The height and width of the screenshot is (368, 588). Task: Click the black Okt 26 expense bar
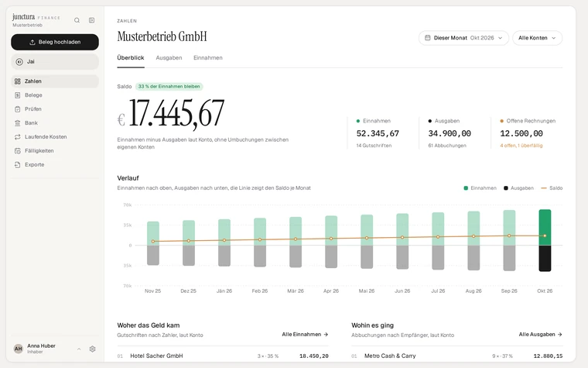tap(545, 258)
